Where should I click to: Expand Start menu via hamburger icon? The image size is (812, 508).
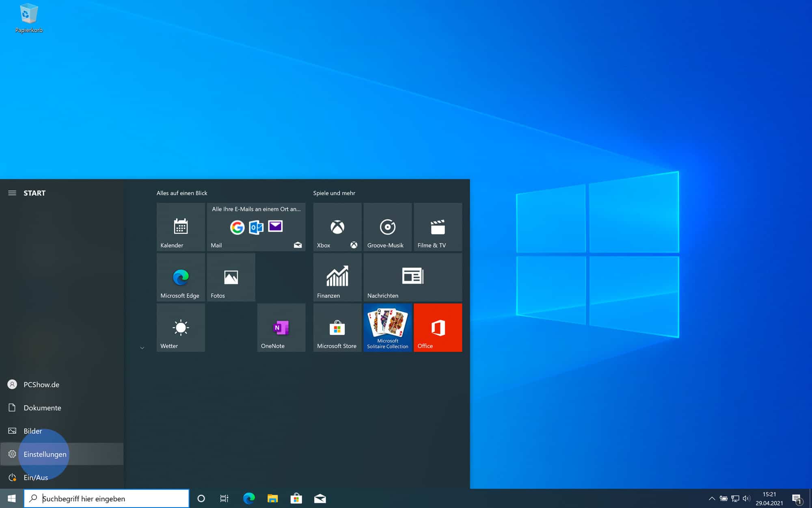coord(12,193)
